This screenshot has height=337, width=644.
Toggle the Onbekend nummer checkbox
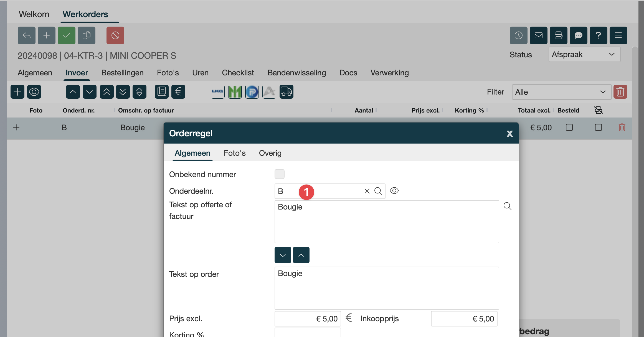(x=279, y=174)
